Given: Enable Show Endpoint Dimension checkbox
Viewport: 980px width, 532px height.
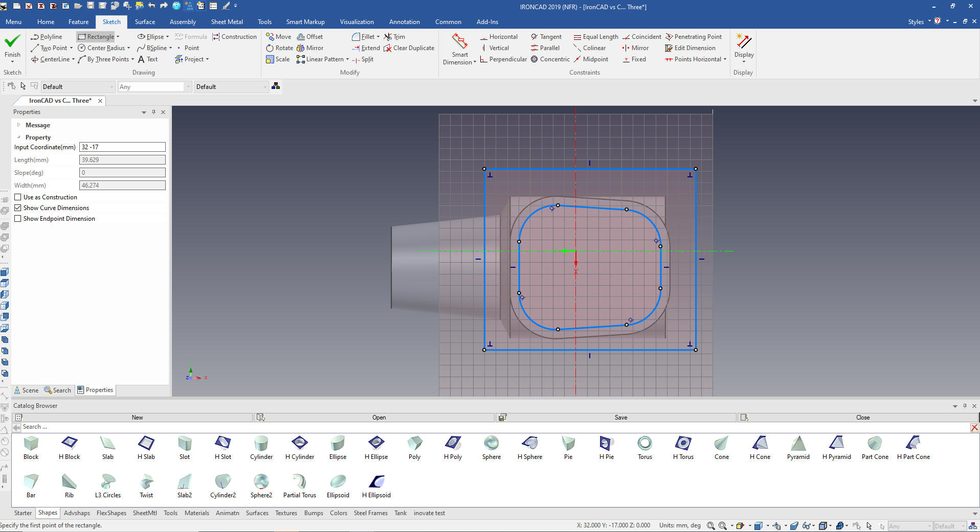Looking at the screenshot, I should [18, 219].
